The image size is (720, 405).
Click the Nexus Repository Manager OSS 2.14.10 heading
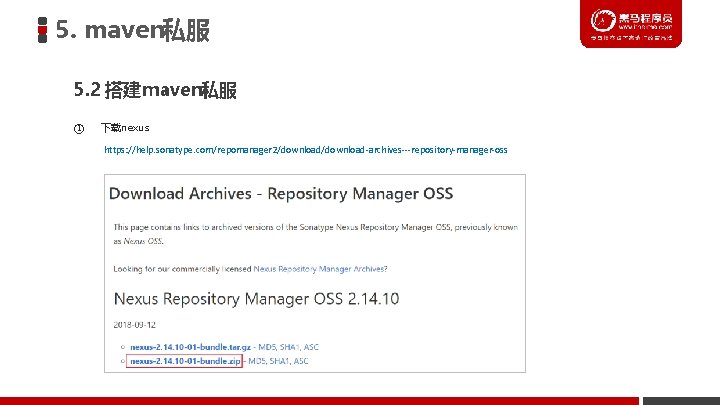[x=256, y=299]
